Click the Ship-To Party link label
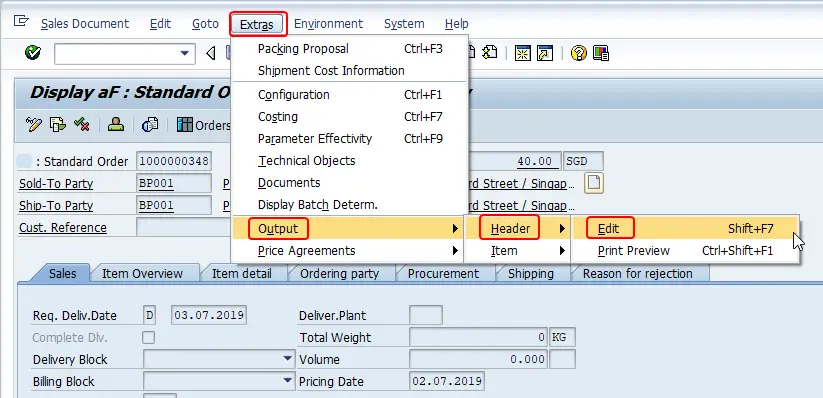This screenshot has width=823, height=398. click(56, 206)
